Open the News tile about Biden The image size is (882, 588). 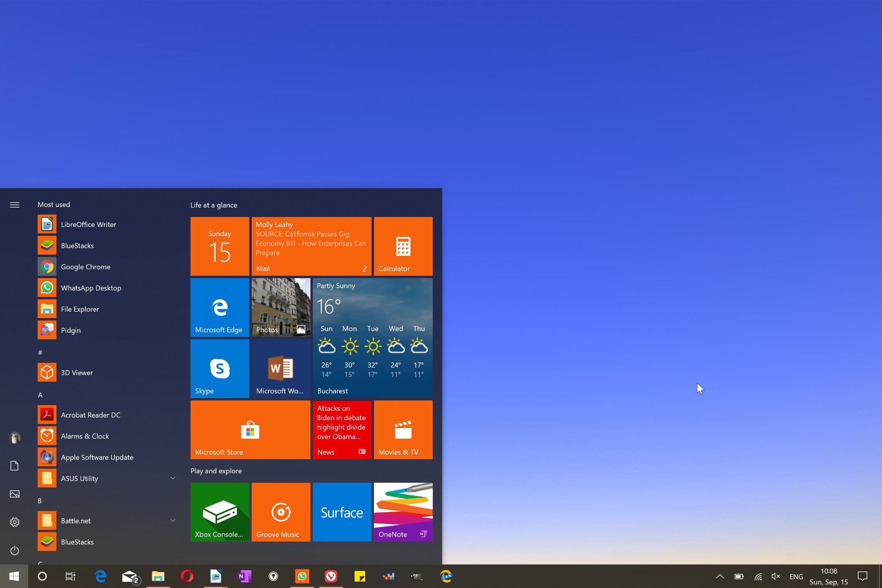coord(342,430)
